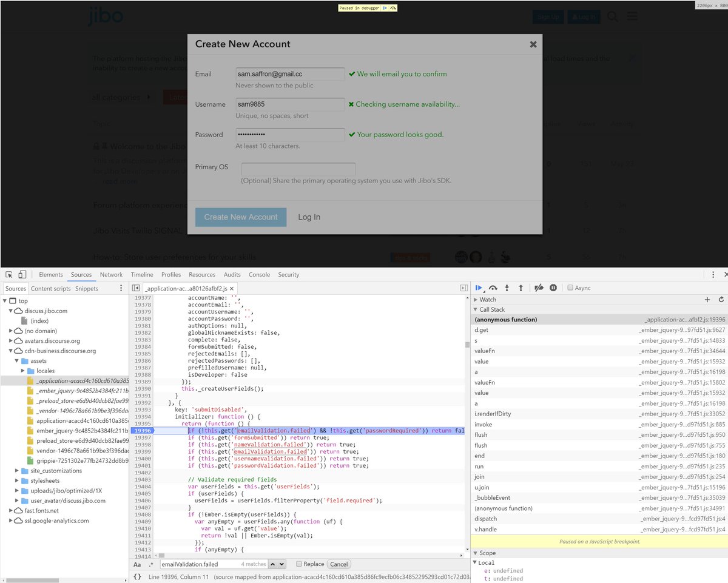Add a watch expression with the plus icon
Viewport: 728px width, 583px height.
click(x=707, y=300)
